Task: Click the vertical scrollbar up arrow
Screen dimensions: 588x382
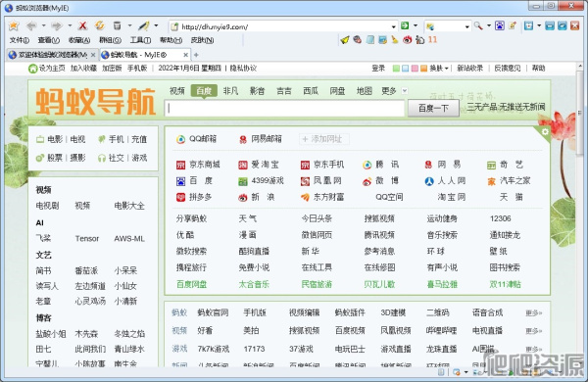Action: (580, 67)
